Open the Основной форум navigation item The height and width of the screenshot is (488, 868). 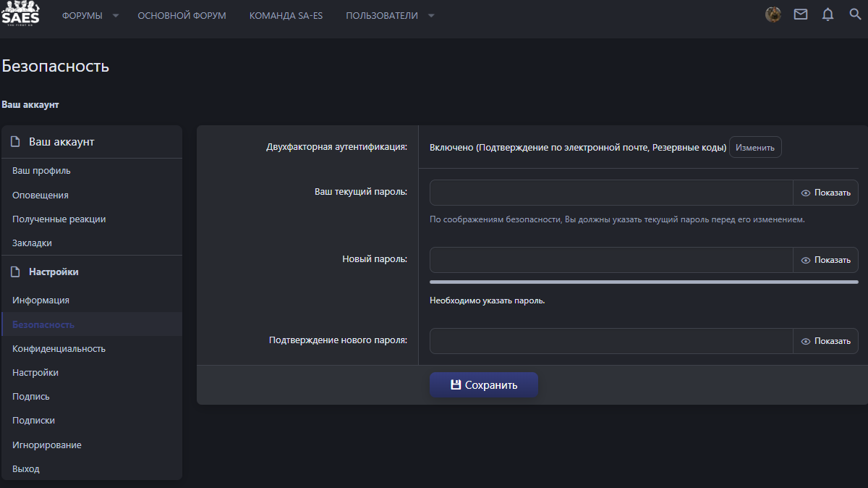point(182,15)
